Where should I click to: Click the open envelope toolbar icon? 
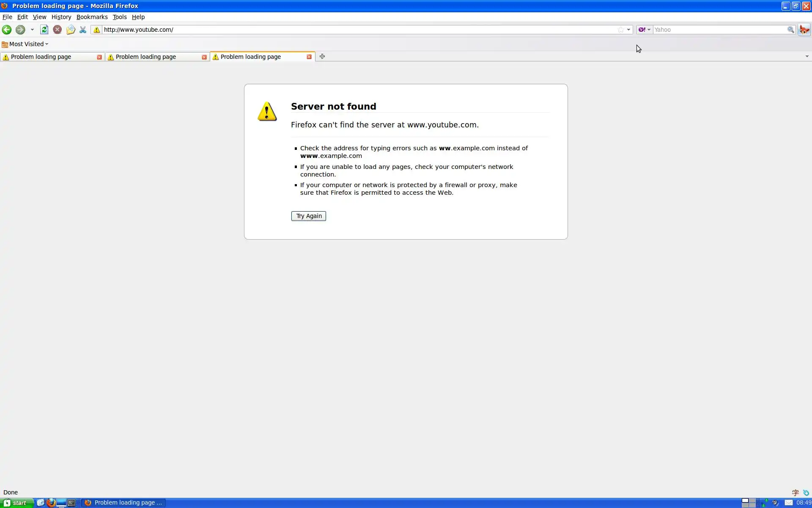(x=71, y=30)
